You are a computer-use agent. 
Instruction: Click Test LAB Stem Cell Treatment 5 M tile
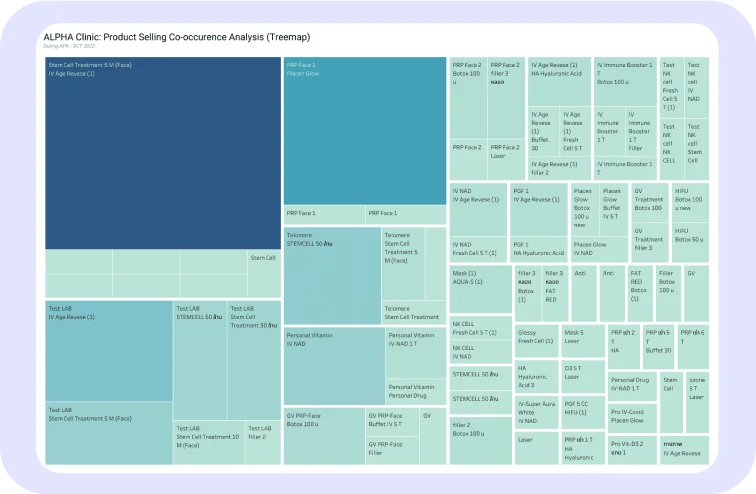(x=109, y=433)
